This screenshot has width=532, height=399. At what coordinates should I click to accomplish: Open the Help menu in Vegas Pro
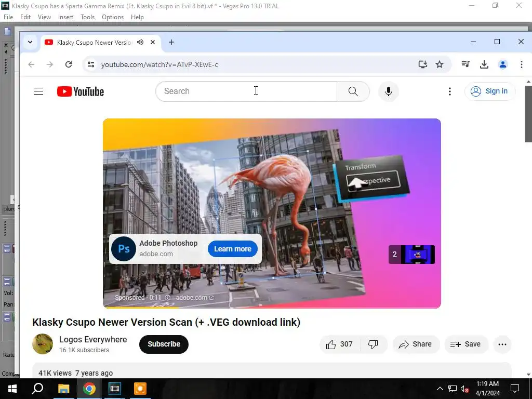[x=137, y=17]
